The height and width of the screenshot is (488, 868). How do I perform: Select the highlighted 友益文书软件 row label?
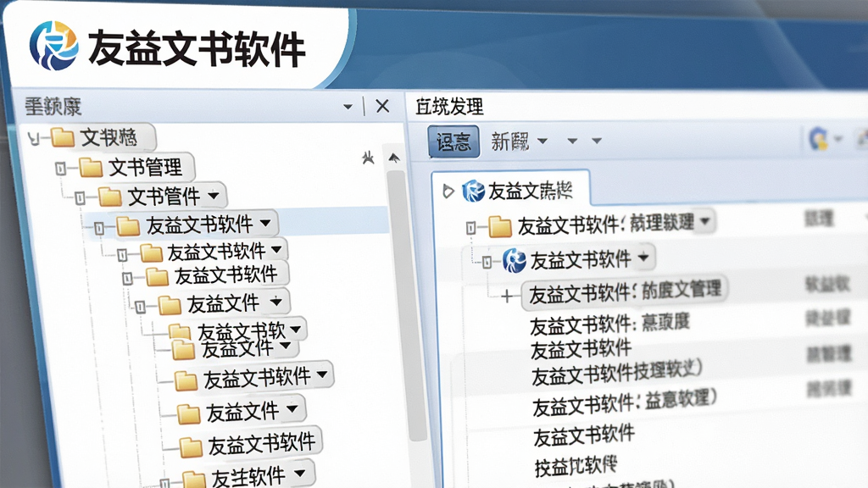(199, 225)
